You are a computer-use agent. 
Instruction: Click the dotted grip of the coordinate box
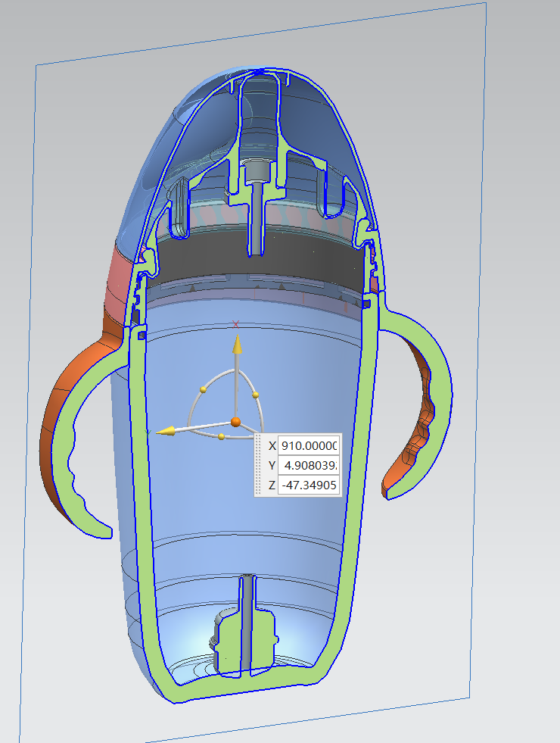pos(259,465)
